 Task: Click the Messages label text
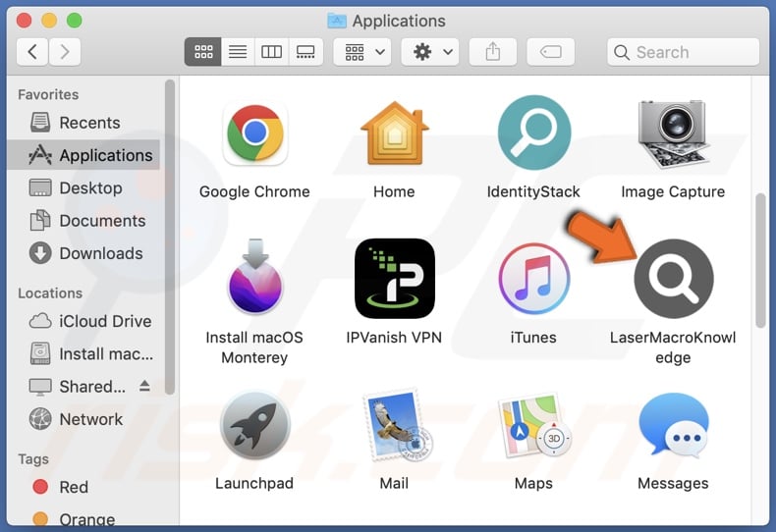coord(673,484)
